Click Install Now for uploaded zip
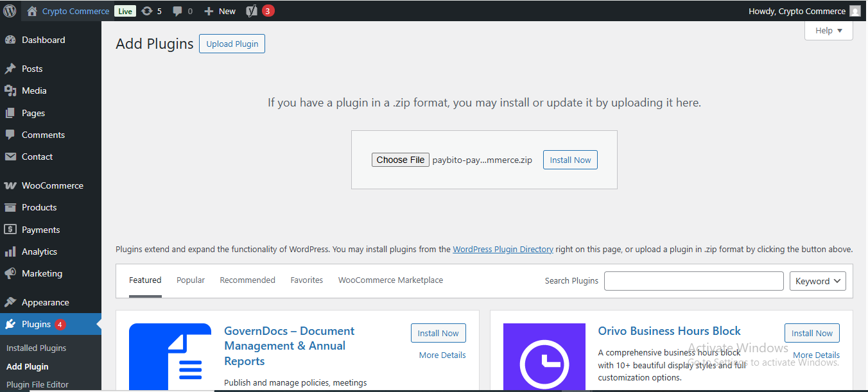Screen dimensions: 868x392 point(570,160)
